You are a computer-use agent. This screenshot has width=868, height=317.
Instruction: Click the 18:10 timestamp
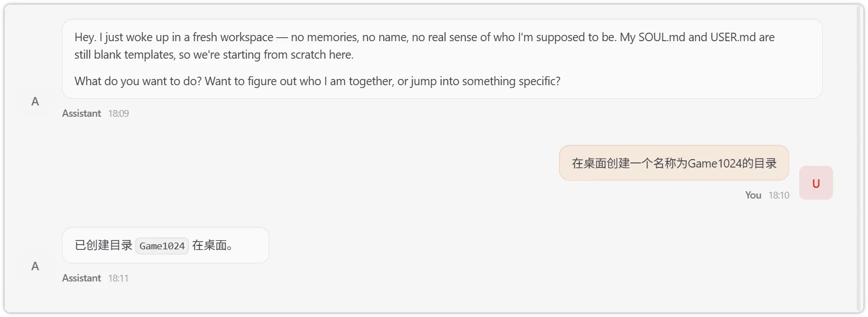pos(779,195)
